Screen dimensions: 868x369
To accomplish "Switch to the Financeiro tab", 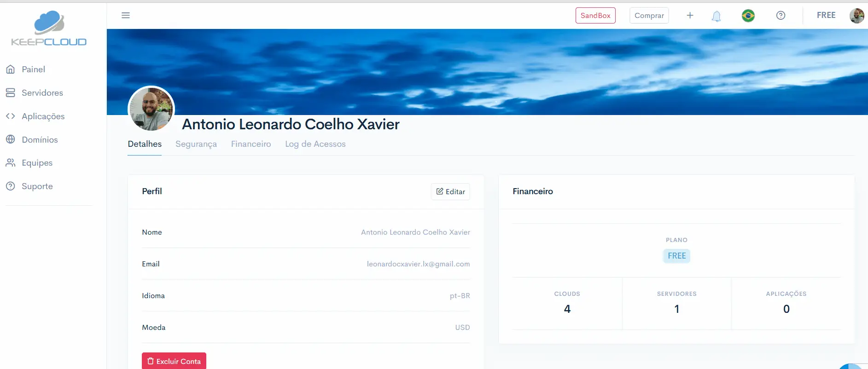I will pos(251,144).
